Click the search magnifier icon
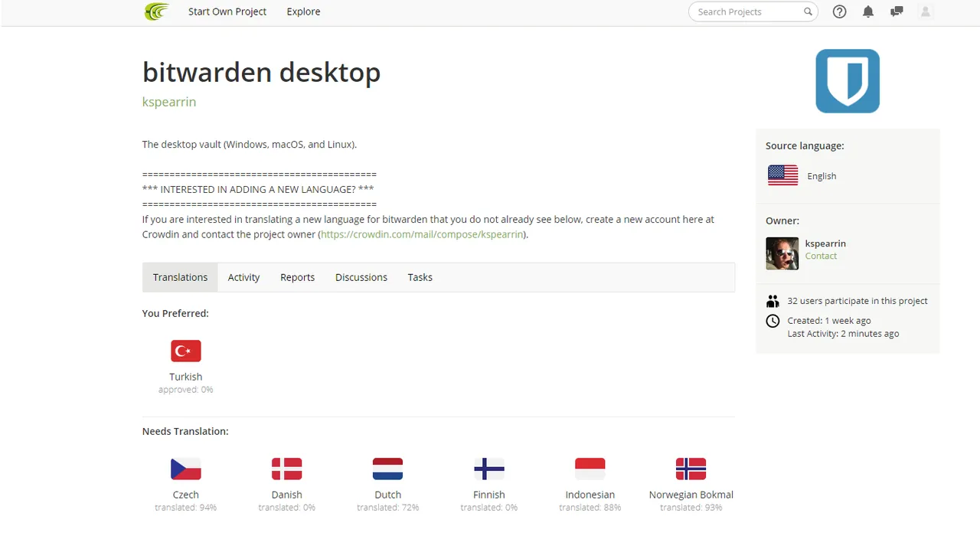 pyautogui.click(x=808, y=11)
